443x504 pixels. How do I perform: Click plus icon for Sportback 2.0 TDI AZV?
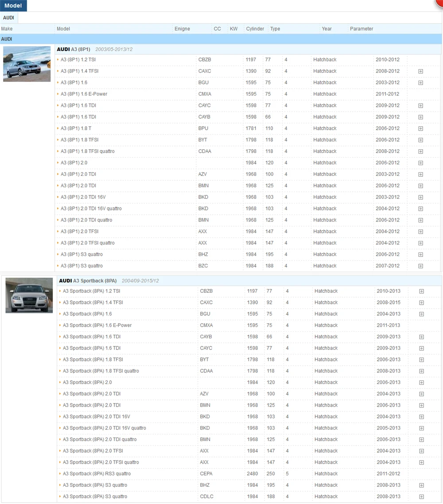pyautogui.click(x=421, y=394)
